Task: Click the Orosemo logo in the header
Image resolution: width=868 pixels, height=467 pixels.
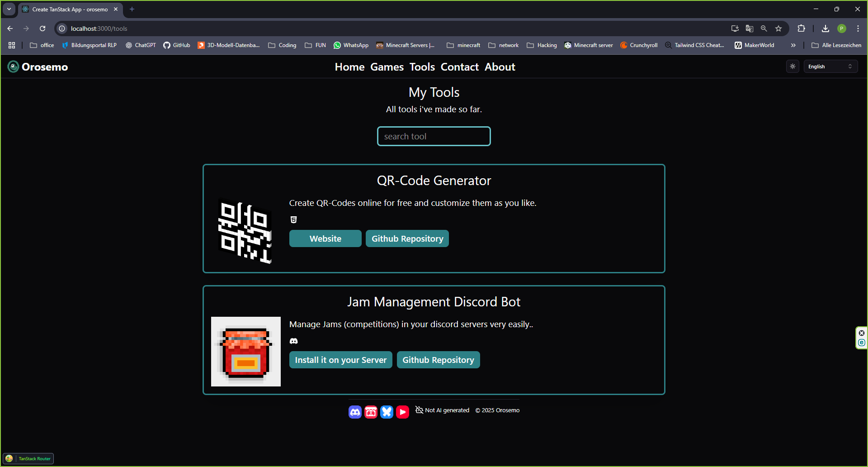Action: 38,67
